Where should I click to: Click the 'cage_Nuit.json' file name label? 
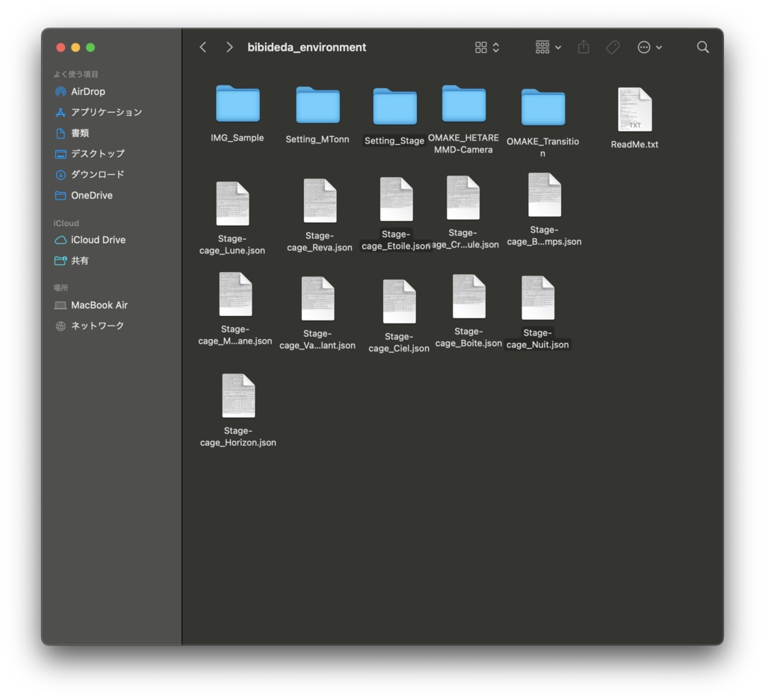(x=538, y=345)
